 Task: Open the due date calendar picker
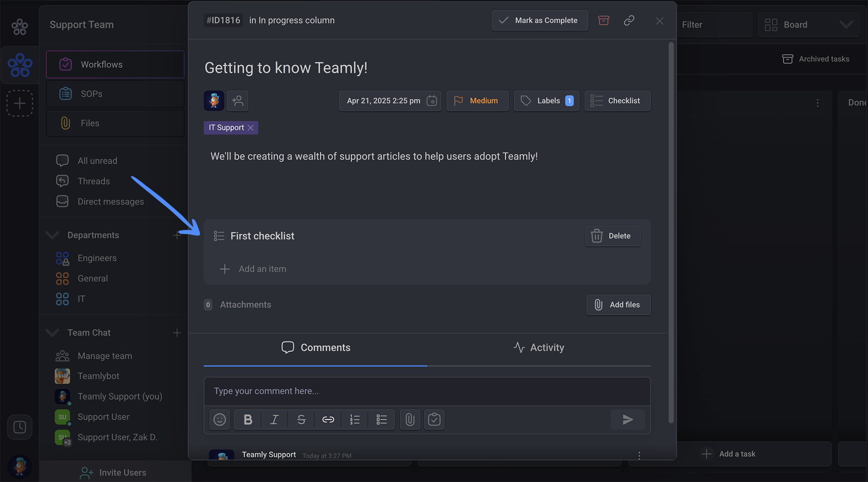tap(390, 101)
